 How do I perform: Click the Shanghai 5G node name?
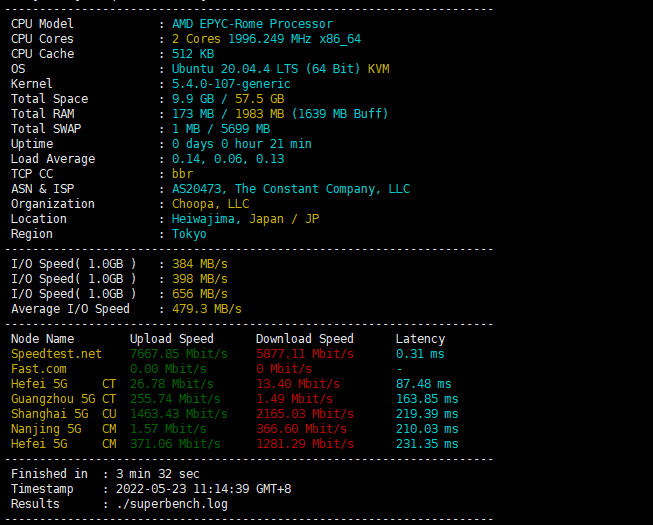pyautogui.click(x=50, y=413)
